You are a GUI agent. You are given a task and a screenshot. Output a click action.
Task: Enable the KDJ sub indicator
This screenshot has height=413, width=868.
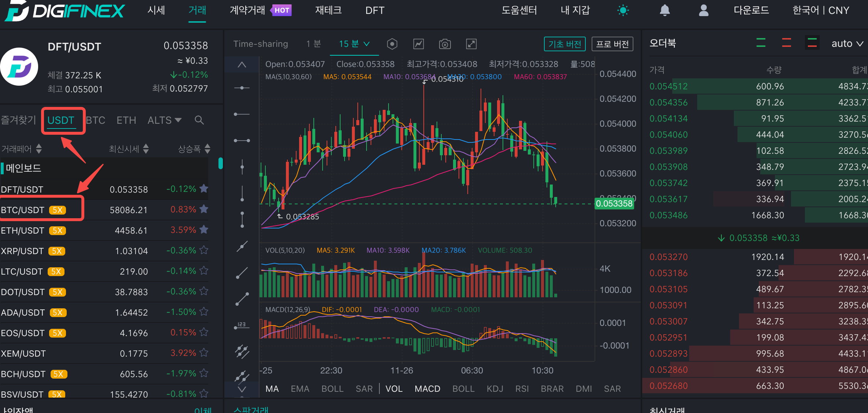[x=495, y=389]
